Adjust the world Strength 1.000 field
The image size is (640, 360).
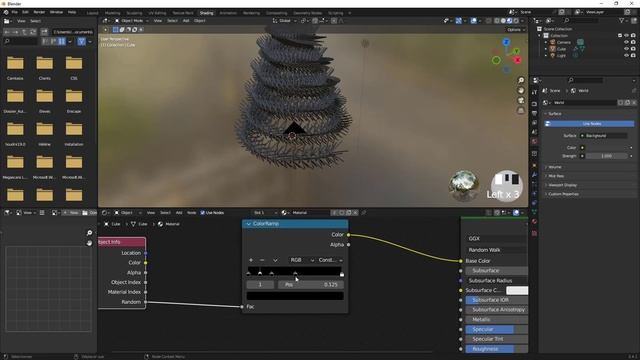[607, 156]
